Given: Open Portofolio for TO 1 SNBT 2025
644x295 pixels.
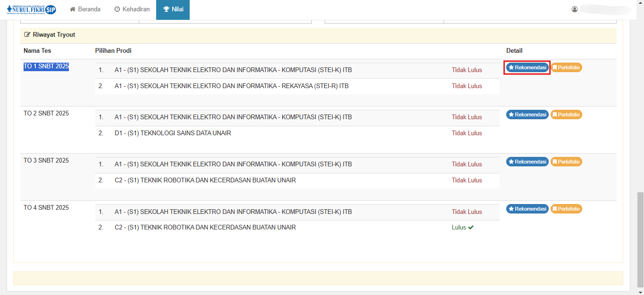Looking at the screenshot, I should coord(566,67).
